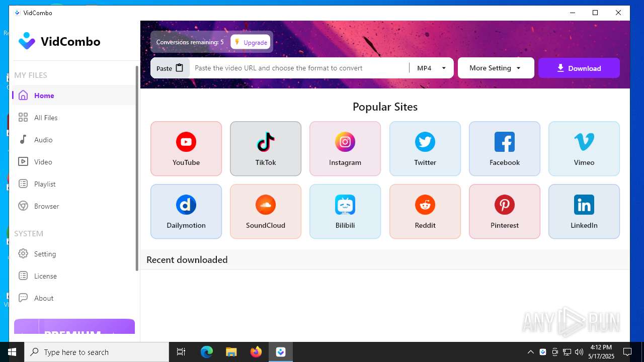
Task: Launch Firefox from taskbar
Action: (x=256, y=352)
